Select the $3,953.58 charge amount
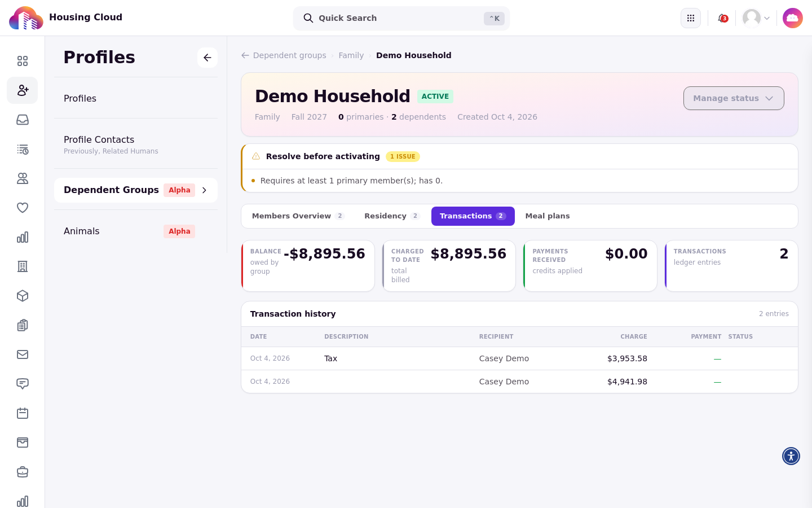The width and height of the screenshot is (812, 508). (x=627, y=358)
